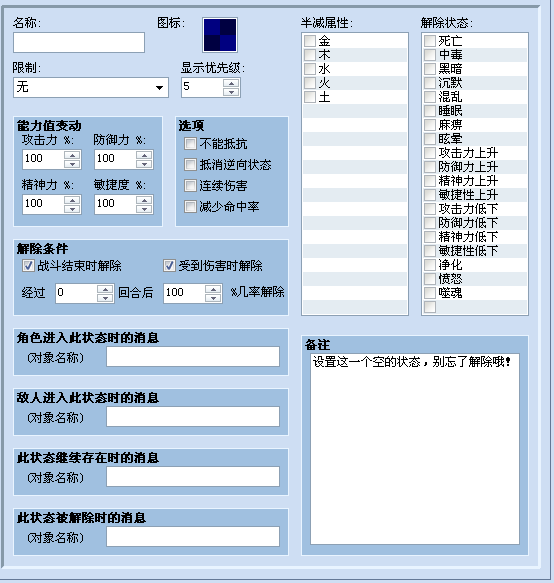Uncheck 战斗结束时解除 checkbox
Screen dimensions: 554x583
click(x=28, y=265)
